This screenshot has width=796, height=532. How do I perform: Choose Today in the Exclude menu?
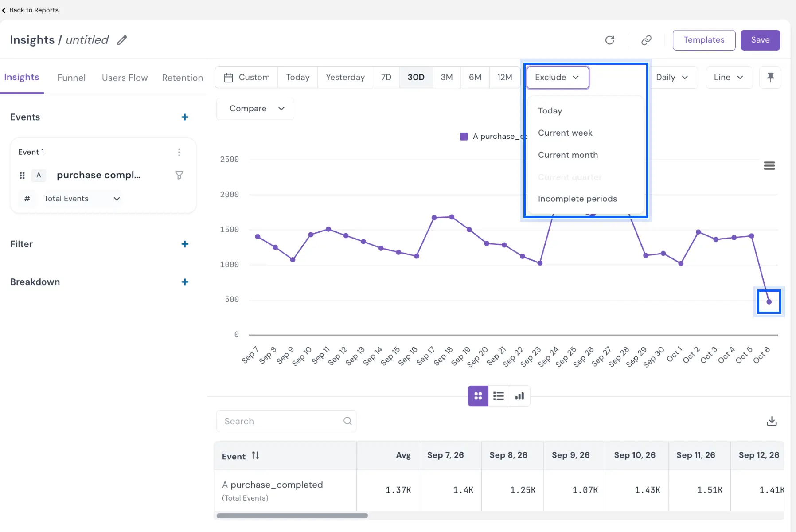click(585, 111)
